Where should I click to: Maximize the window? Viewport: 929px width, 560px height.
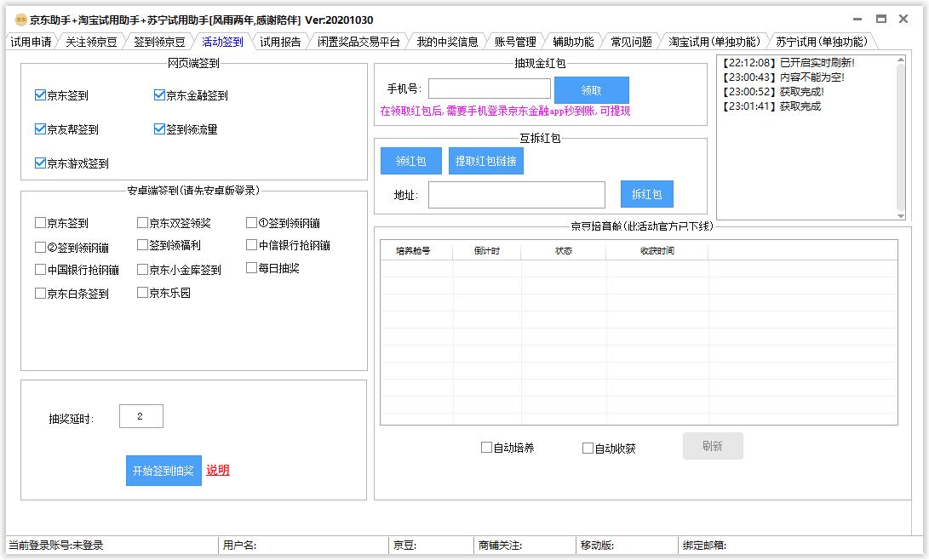(x=881, y=19)
